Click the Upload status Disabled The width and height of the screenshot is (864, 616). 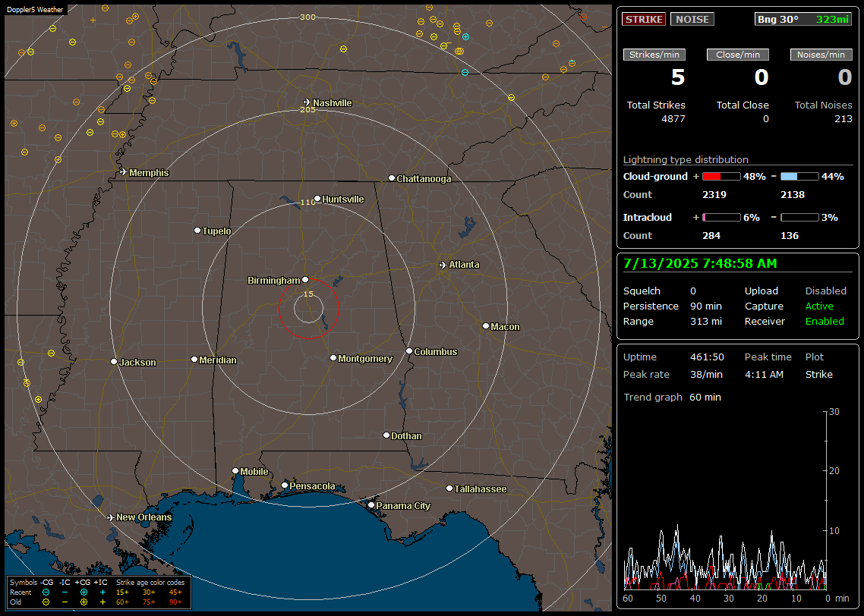(825, 291)
